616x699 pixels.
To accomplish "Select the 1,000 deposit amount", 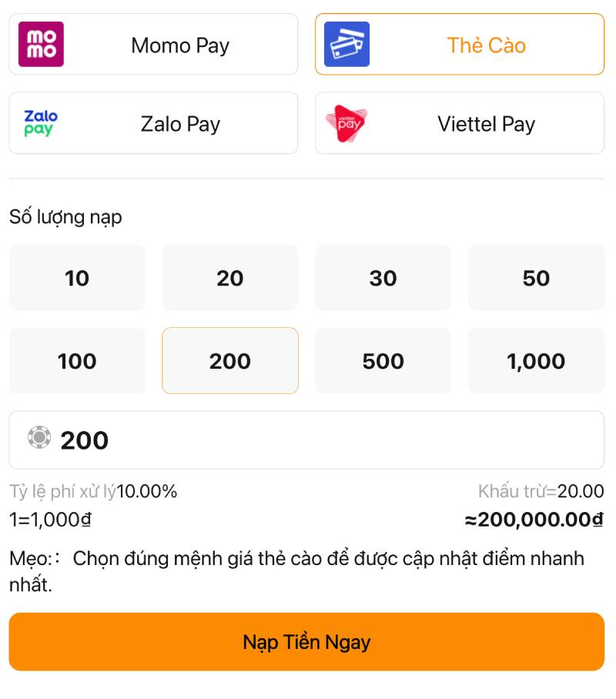I will click(536, 361).
